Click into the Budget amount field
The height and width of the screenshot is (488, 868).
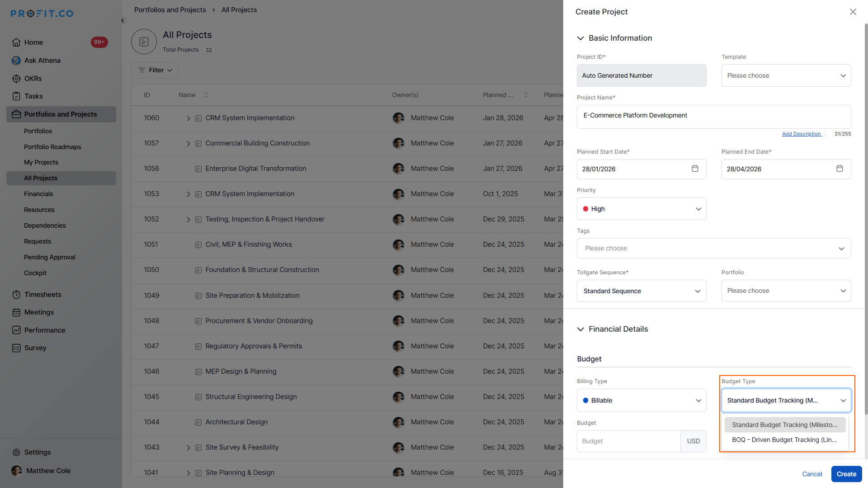[628, 441]
